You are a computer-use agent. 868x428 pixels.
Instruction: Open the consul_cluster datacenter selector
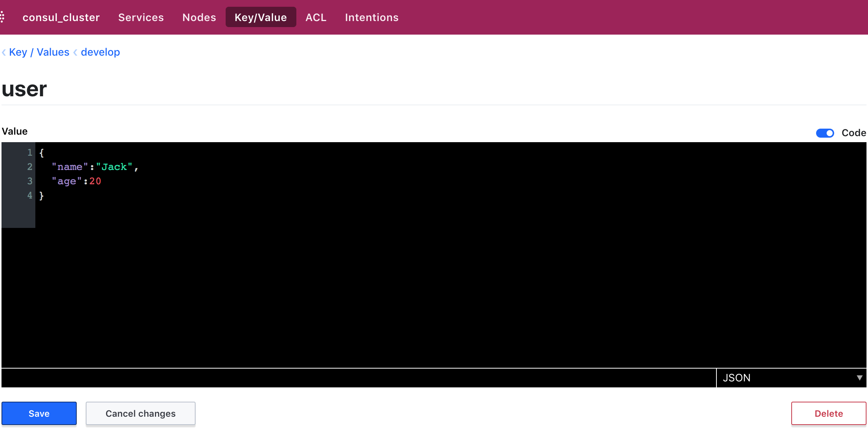pos(61,17)
